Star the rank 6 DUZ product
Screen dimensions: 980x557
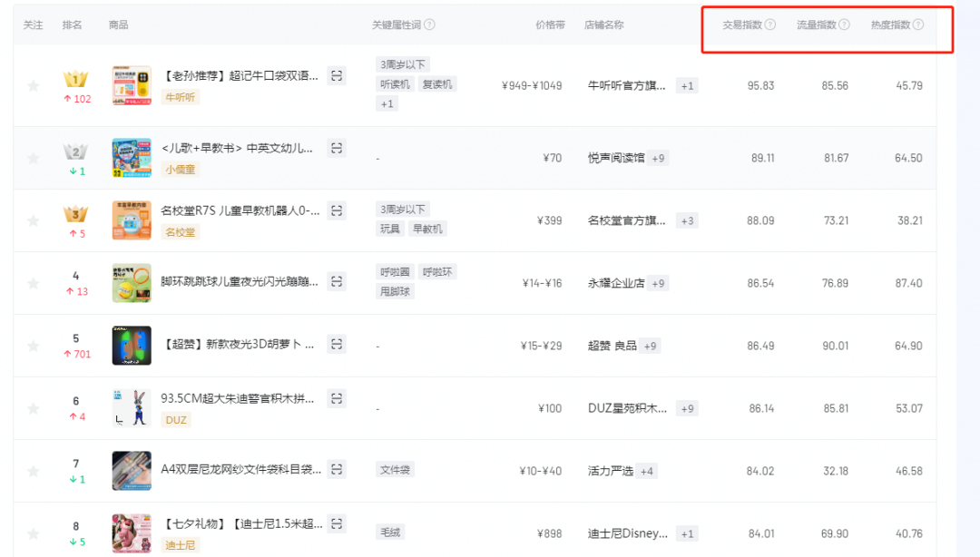click(x=34, y=408)
